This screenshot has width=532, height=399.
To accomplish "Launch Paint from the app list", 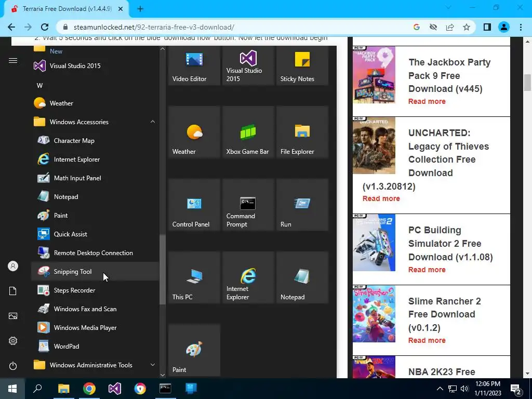I will (95, 215).
